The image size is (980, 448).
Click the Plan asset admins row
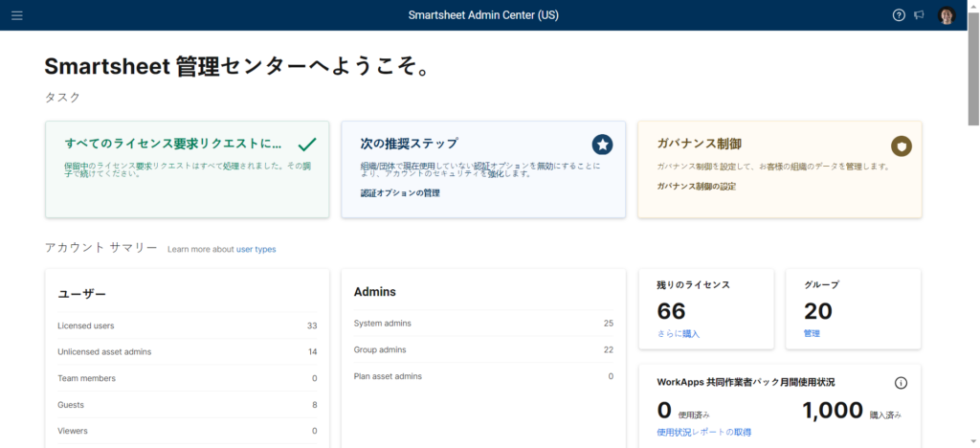point(483,376)
